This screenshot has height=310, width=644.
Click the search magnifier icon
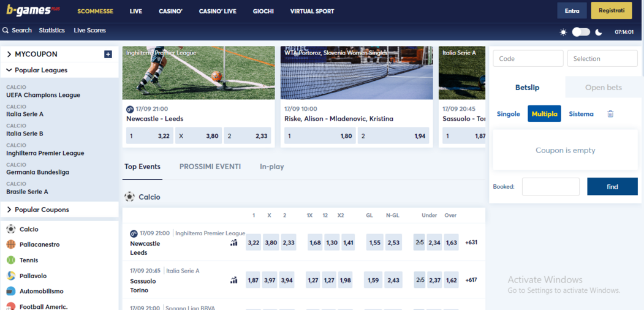(6, 30)
